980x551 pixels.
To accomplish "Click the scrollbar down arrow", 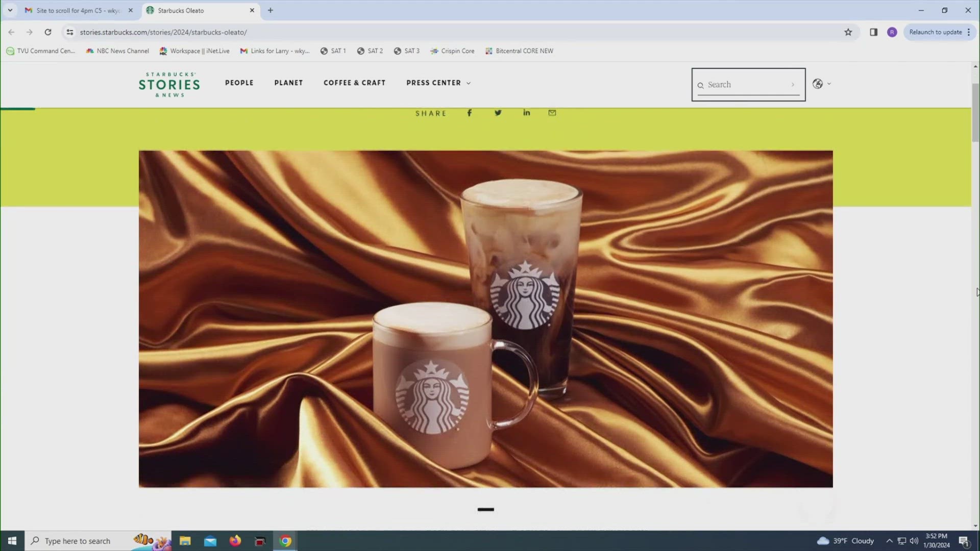I will click(975, 525).
